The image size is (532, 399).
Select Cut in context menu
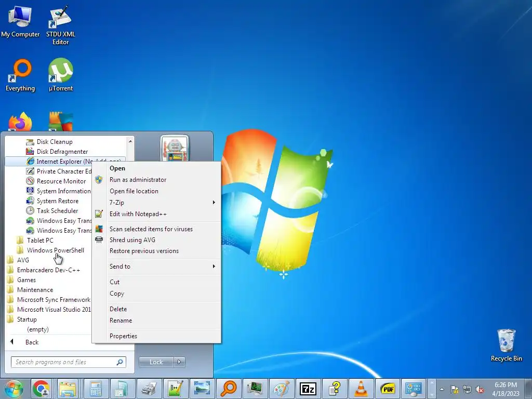pos(156,282)
